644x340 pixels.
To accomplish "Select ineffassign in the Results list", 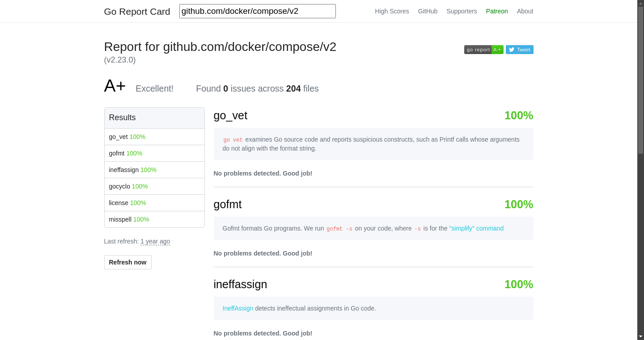I will pyautogui.click(x=154, y=170).
